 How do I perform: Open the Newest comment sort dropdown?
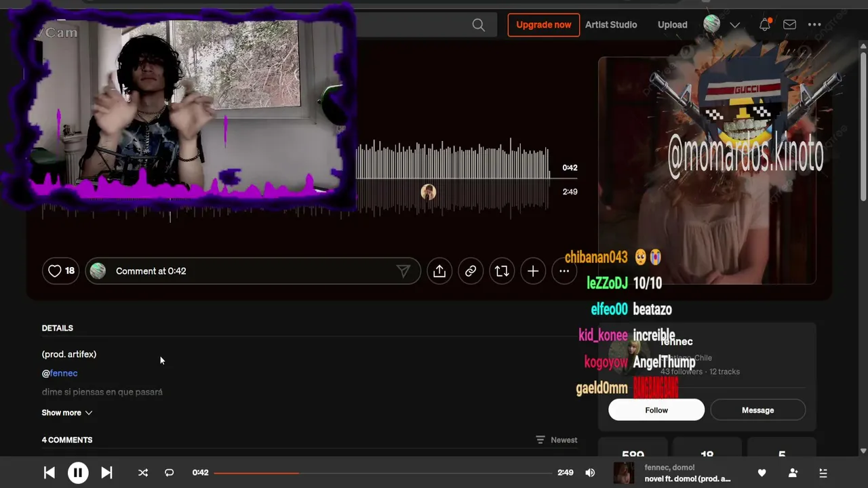pyautogui.click(x=557, y=440)
